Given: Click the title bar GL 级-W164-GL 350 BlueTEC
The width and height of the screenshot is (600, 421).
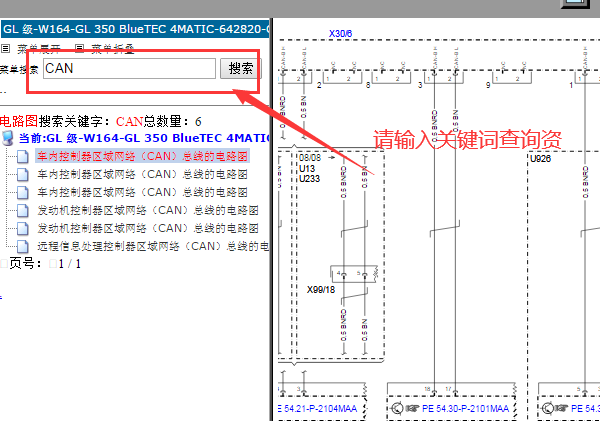Looking at the screenshot, I should tap(135, 29).
